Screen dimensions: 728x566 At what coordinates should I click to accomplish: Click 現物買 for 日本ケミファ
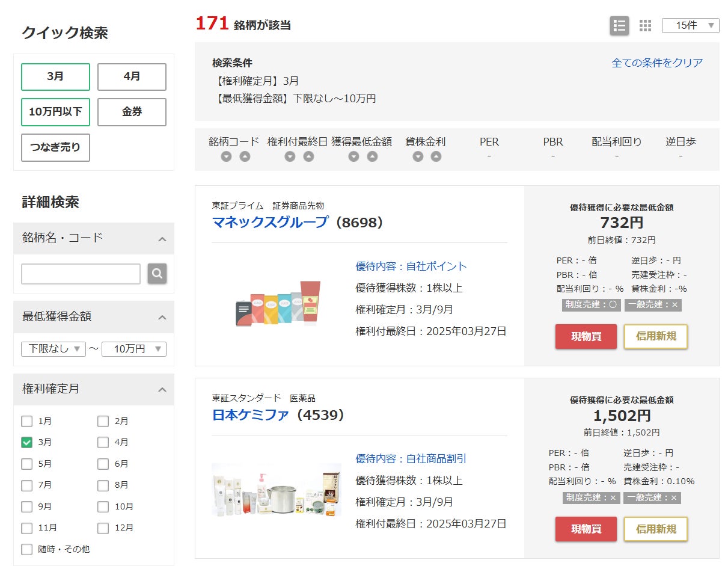[586, 529]
